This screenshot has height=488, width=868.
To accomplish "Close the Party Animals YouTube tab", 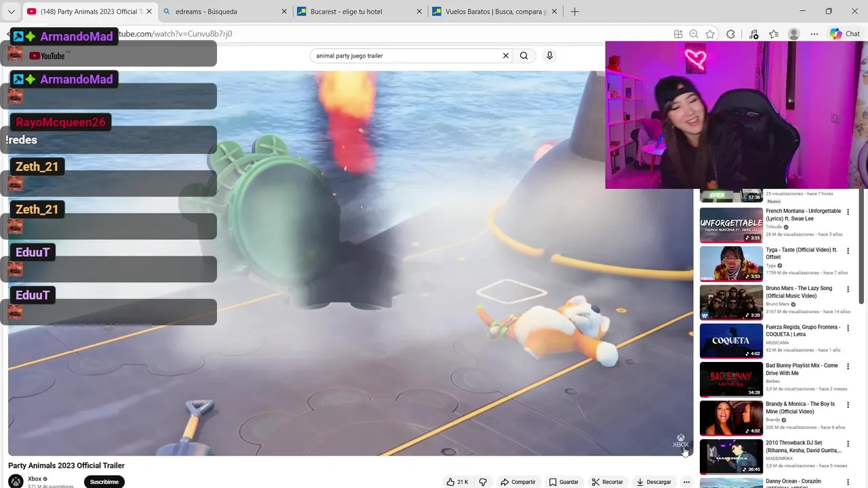I will pyautogui.click(x=149, y=12).
